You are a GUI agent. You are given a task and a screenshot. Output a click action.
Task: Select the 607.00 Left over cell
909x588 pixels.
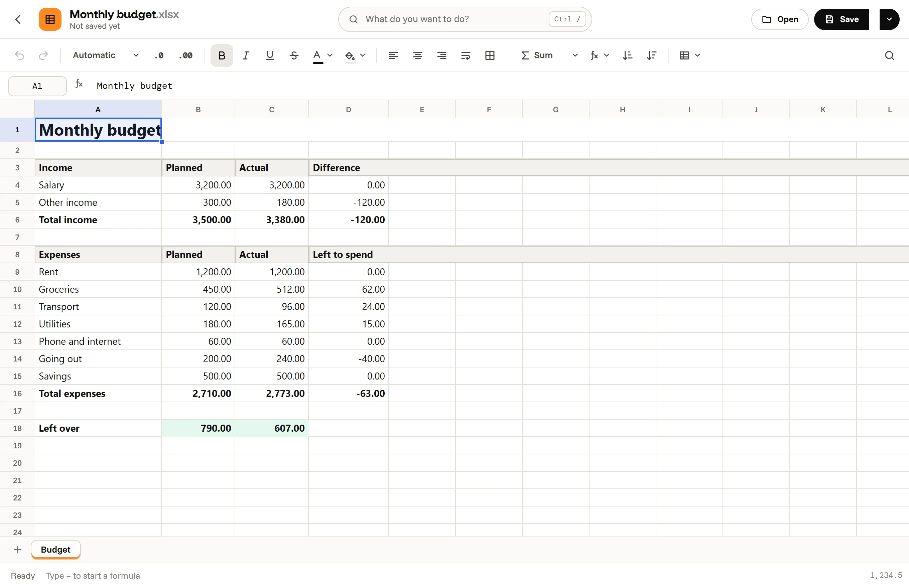coord(272,428)
